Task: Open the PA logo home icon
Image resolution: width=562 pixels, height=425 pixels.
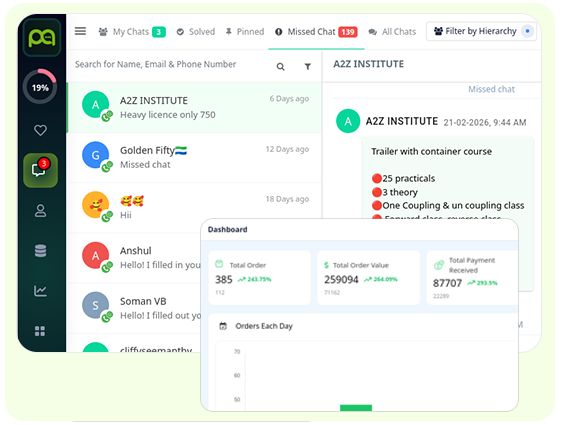Action: (x=42, y=38)
